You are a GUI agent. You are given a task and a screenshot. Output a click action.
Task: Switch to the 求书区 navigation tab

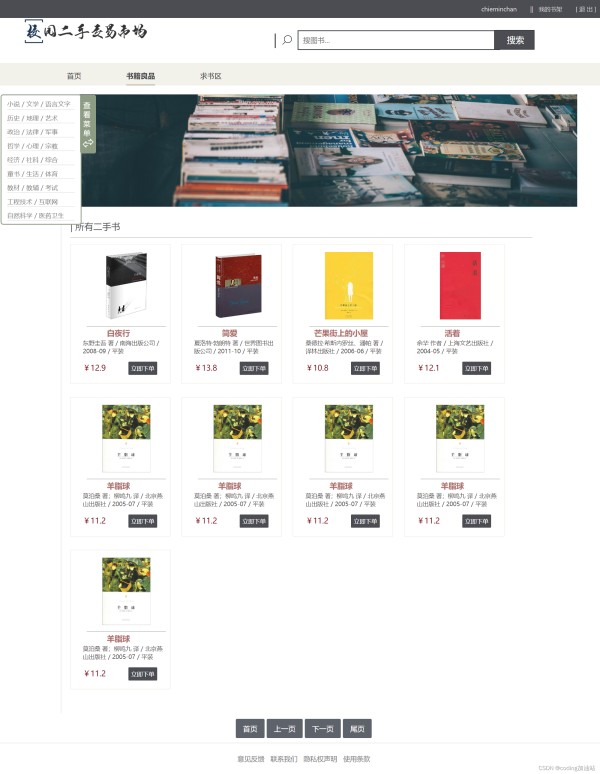tap(211, 76)
